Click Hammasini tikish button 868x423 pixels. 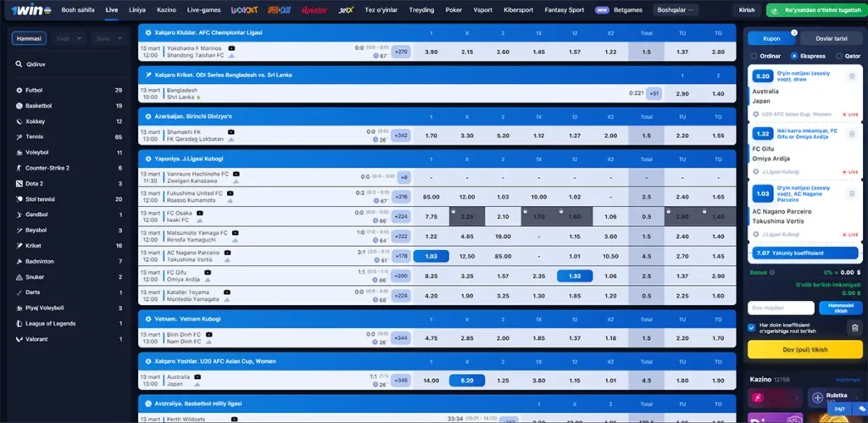tap(840, 308)
